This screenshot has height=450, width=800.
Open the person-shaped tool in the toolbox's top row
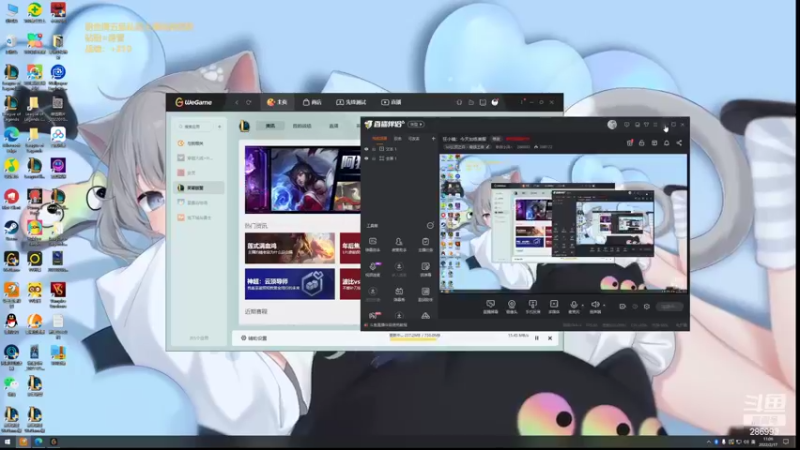pos(398,244)
